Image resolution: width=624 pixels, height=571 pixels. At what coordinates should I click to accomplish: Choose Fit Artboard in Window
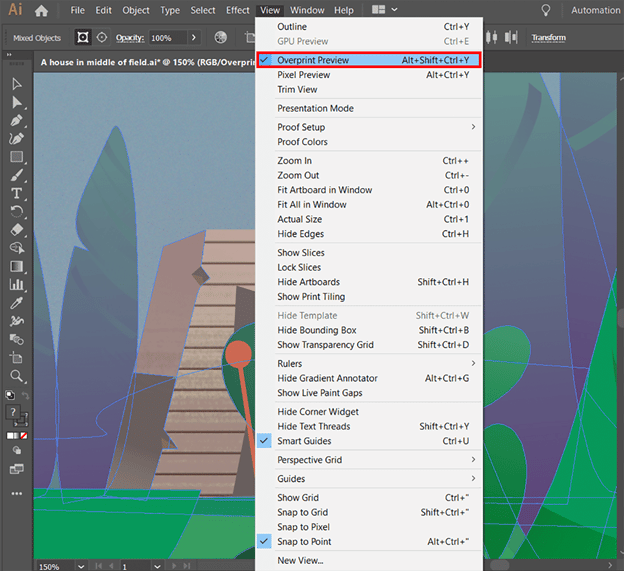click(x=324, y=190)
